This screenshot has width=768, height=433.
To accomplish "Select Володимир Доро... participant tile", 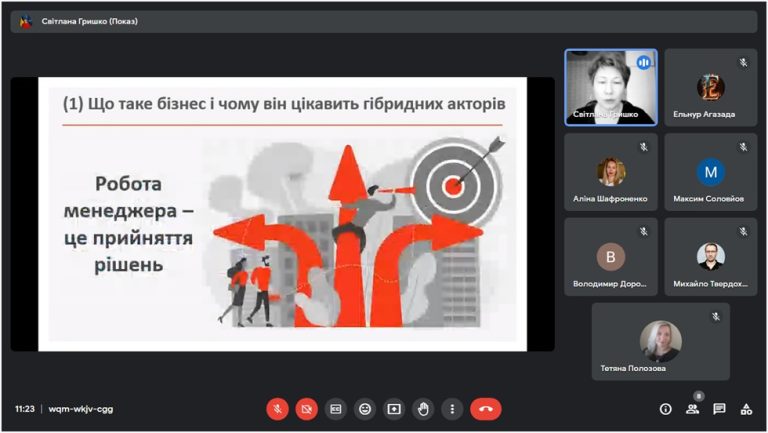I will click(611, 257).
